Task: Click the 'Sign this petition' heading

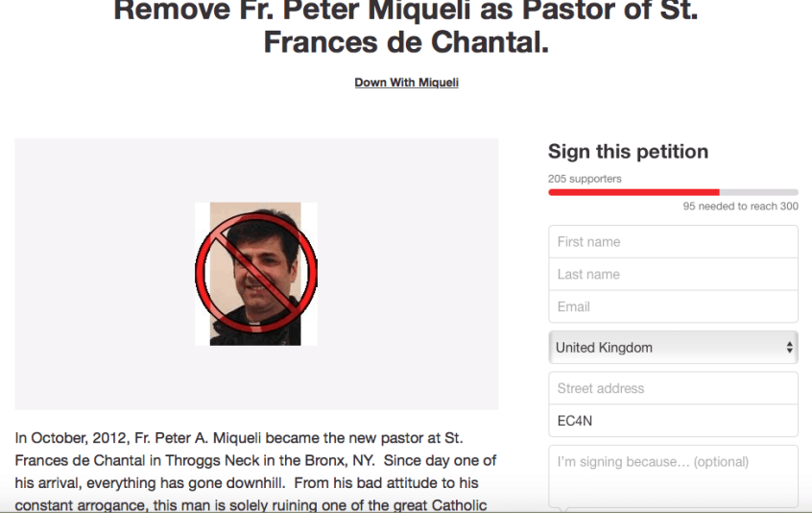Action: coord(628,152)
